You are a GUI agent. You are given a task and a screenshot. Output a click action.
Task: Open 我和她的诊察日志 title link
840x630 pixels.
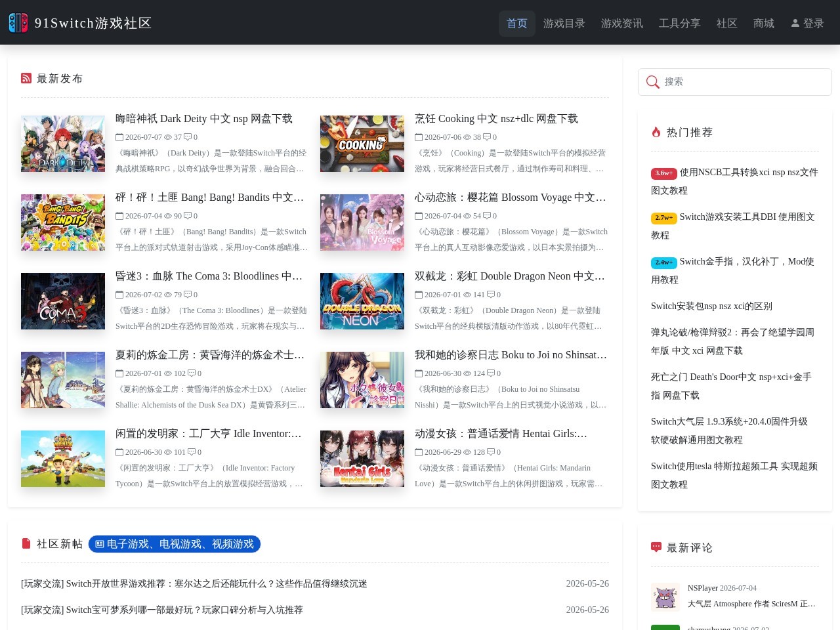click(x=511, y=355)
